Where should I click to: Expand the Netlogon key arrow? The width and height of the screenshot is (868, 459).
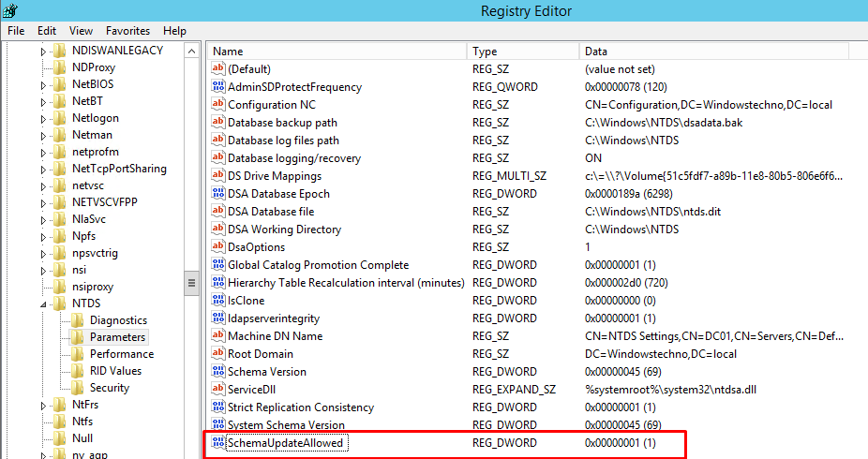click(43, 119)
